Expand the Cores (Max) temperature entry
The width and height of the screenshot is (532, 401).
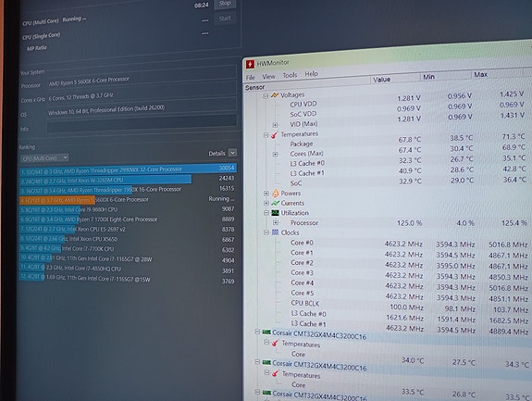coord(275,155)
